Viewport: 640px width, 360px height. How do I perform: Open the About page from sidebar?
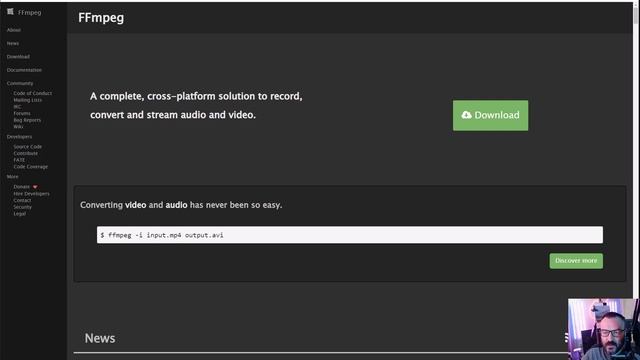tap(13, 30)
